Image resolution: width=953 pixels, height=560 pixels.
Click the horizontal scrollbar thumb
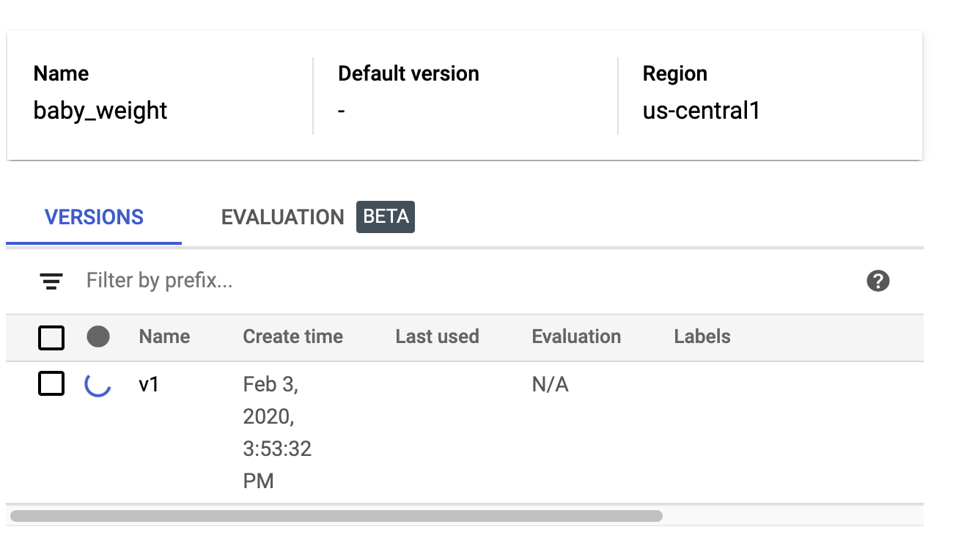tap(336, 516)
